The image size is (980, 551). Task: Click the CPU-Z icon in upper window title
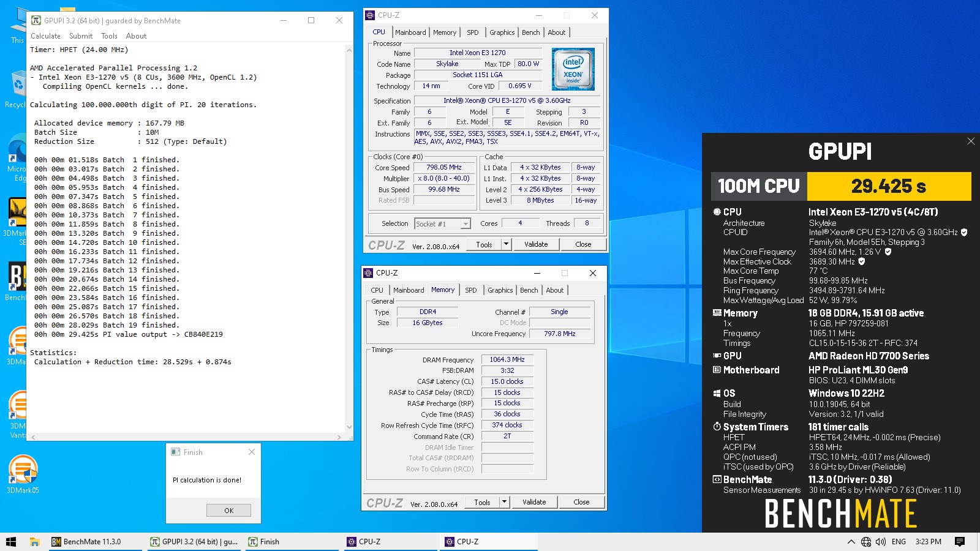point(370,15)
